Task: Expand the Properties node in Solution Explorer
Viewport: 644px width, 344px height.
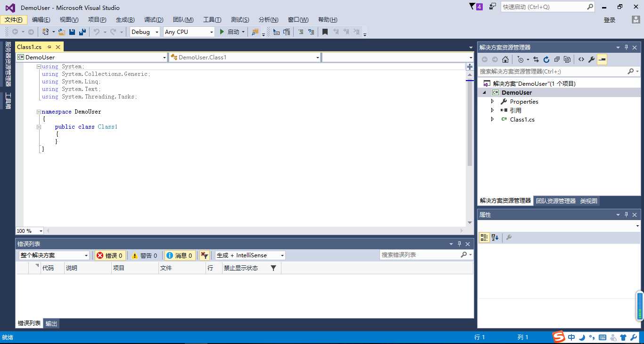Action: click(x=492, y=101)
